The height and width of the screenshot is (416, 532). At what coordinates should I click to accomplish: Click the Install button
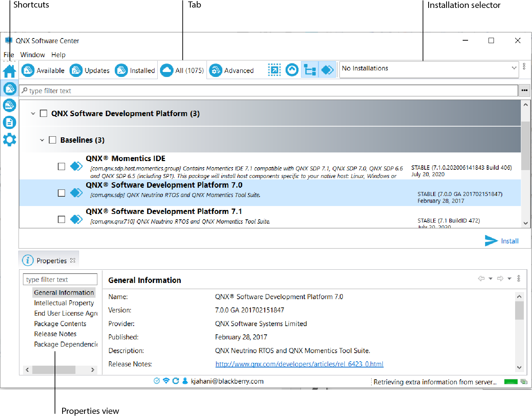pyautogui.click(x=502, y=241)
